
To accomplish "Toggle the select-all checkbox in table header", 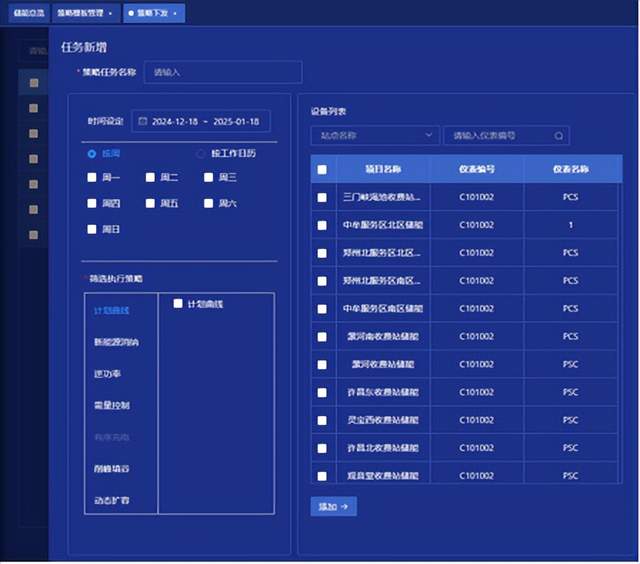I will [x=322, y=169].
